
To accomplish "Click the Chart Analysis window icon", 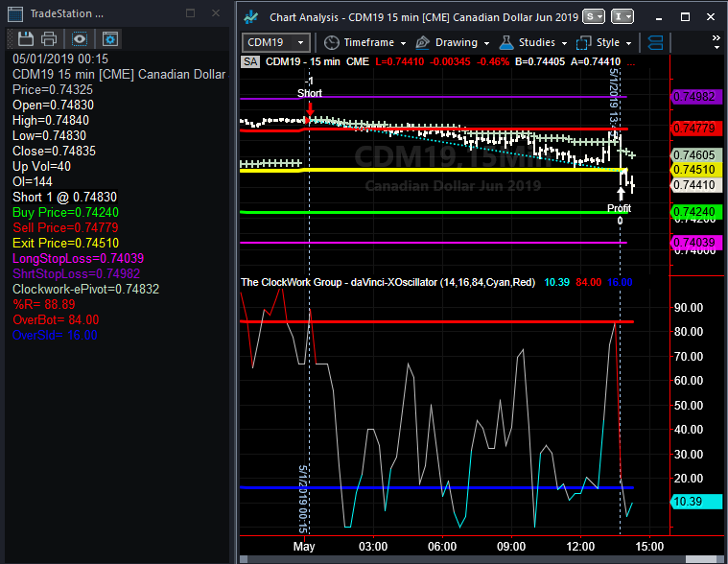I will (x=251, y=17).
